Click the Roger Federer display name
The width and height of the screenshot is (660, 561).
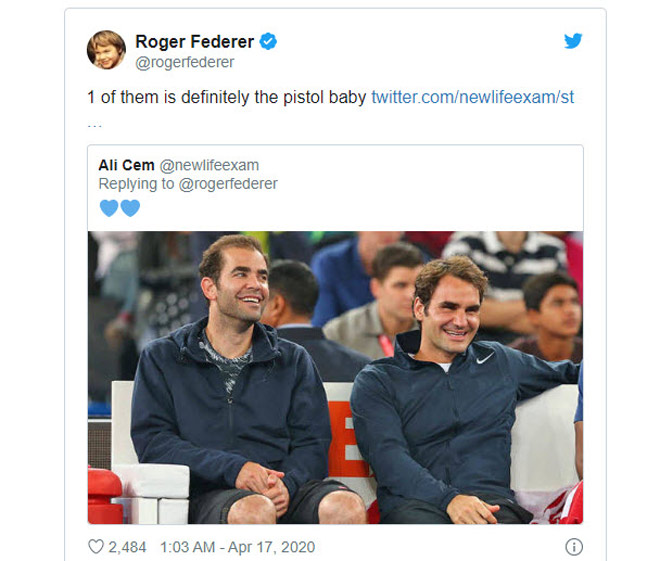[195, 41]
